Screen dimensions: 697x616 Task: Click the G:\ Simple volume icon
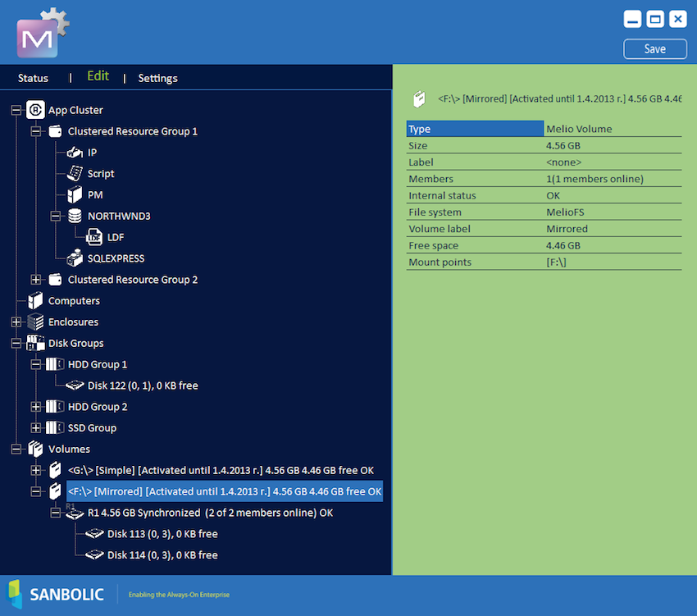[55, 470]
